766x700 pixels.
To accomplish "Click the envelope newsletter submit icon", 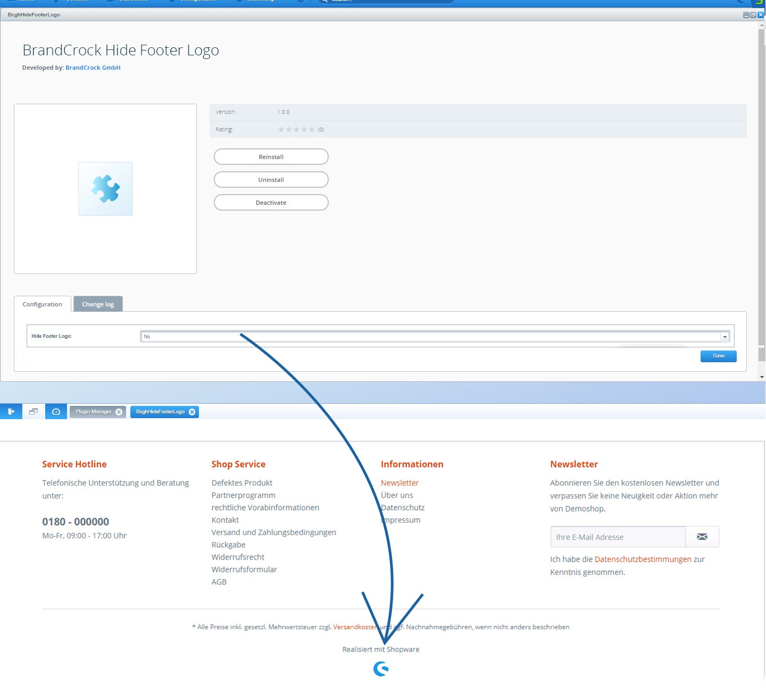I will click(702, 537).
